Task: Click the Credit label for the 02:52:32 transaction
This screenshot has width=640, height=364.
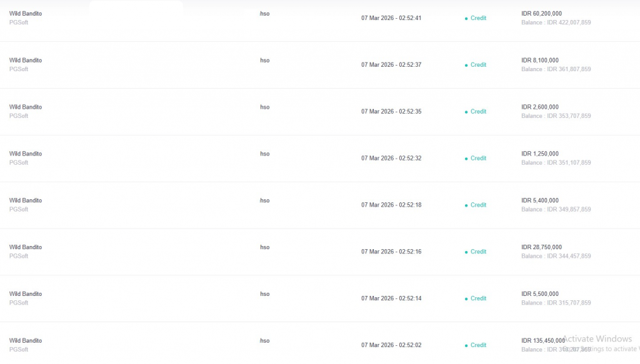Action: 478,159
